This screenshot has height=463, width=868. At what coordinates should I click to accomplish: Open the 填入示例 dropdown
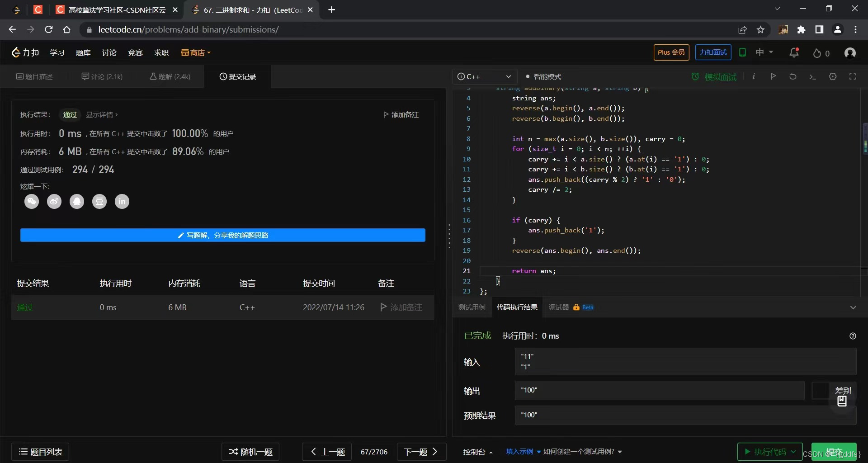523,452
